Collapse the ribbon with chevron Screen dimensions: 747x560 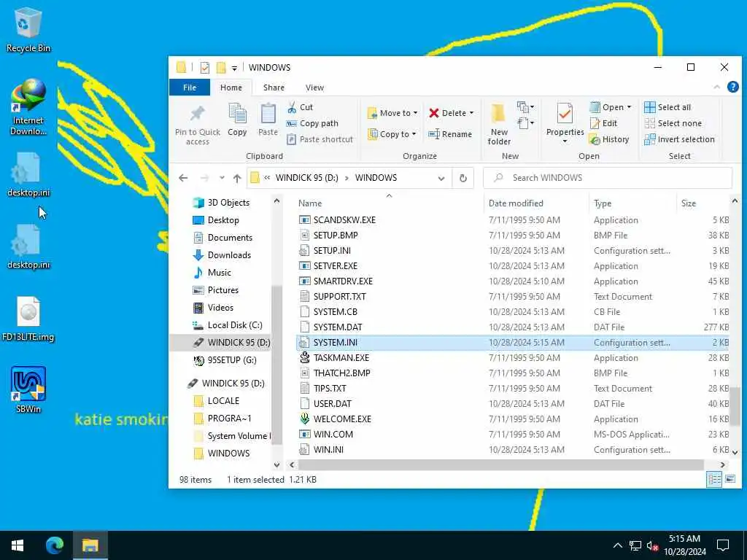pyautogui.click(x=716, y=87)
